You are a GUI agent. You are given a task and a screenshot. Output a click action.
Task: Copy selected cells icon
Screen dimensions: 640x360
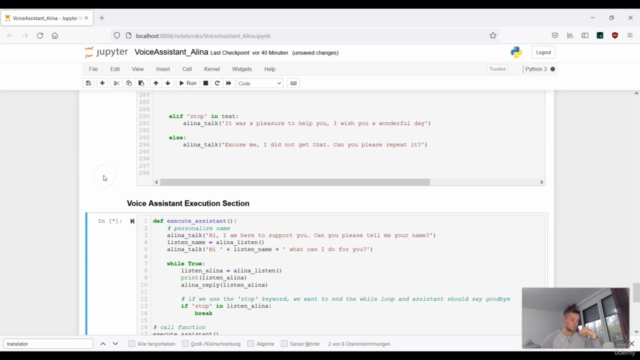click(x=129, y=83)
